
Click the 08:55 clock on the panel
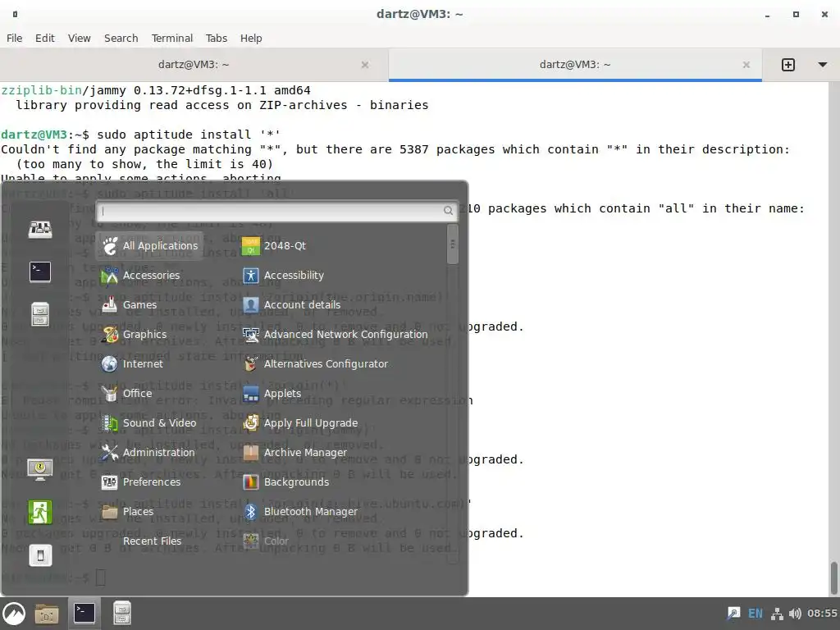[x=822, y=614]
